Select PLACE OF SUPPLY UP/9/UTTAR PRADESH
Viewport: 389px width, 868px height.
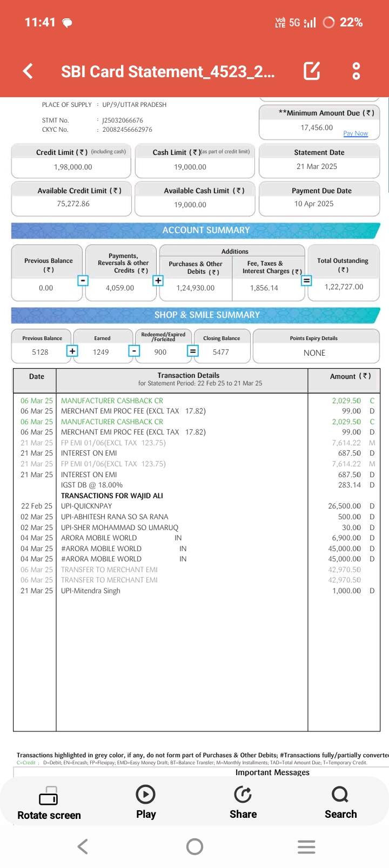coord(104,105)
